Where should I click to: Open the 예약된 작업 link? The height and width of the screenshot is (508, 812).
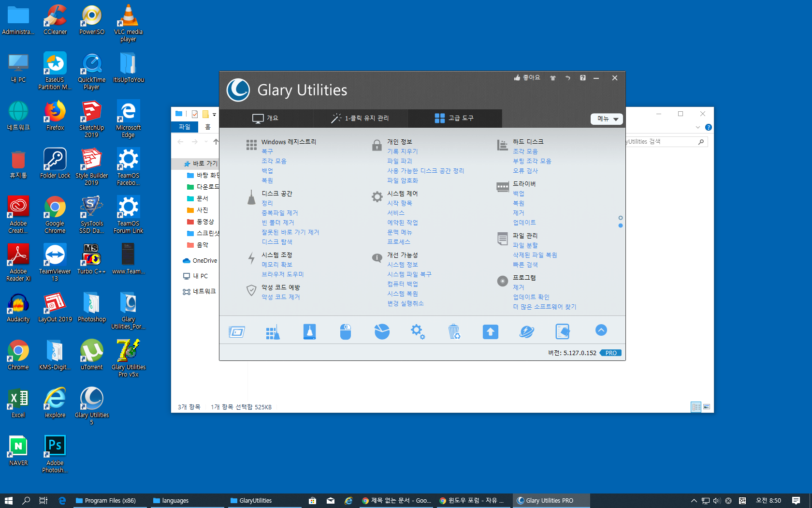click(403, 223)
